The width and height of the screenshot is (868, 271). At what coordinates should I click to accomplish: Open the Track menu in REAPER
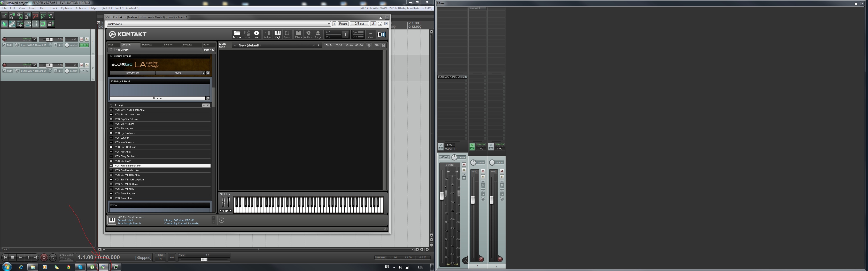point(53,8)
